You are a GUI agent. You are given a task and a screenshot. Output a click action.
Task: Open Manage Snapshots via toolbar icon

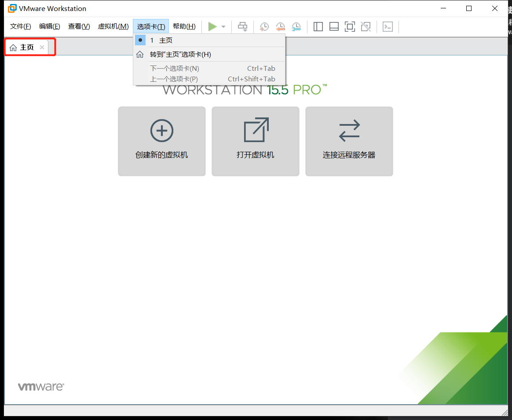pos(296,26)
